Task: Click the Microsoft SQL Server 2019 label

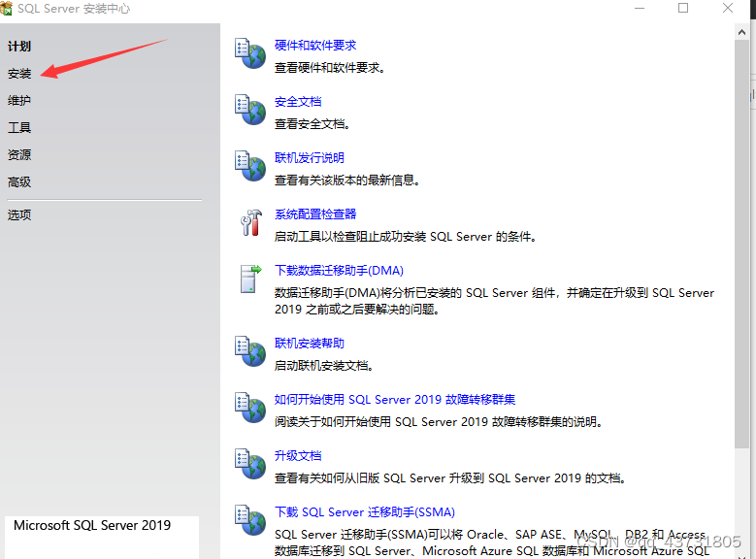Action: [92, 525]
